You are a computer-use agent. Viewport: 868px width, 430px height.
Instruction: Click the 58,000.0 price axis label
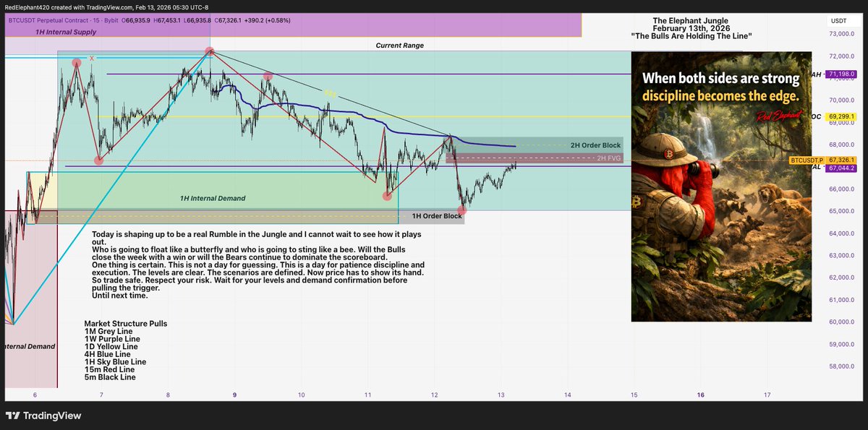coord(842,366)
